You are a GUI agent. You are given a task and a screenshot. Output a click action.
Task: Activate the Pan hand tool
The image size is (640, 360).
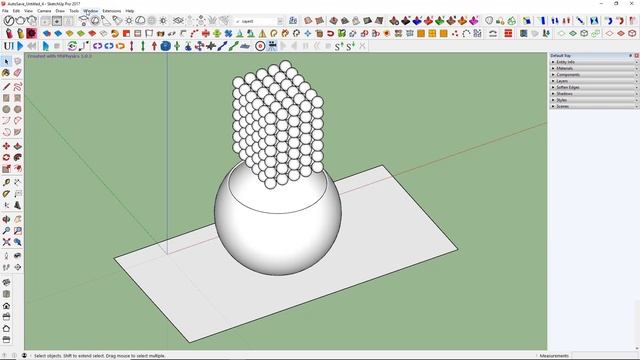pos(17,220)
